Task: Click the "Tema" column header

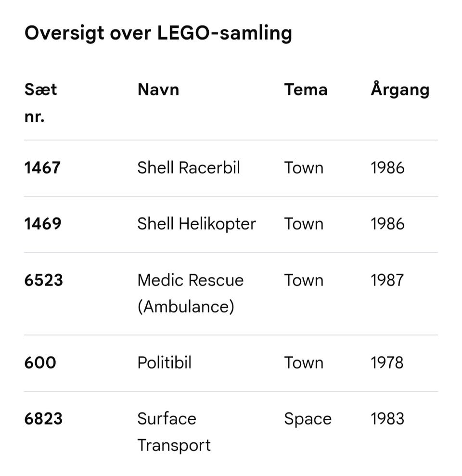Action: click(306, 90)
